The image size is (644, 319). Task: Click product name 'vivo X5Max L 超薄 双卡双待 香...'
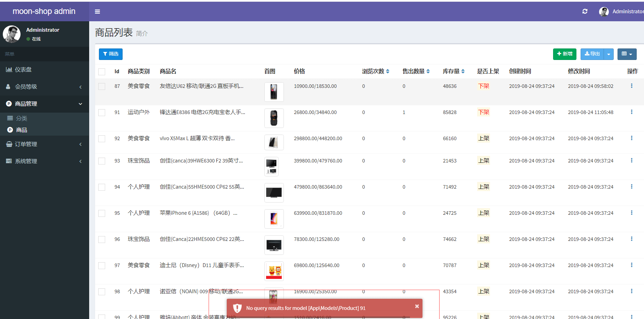[x=197, y=138]
